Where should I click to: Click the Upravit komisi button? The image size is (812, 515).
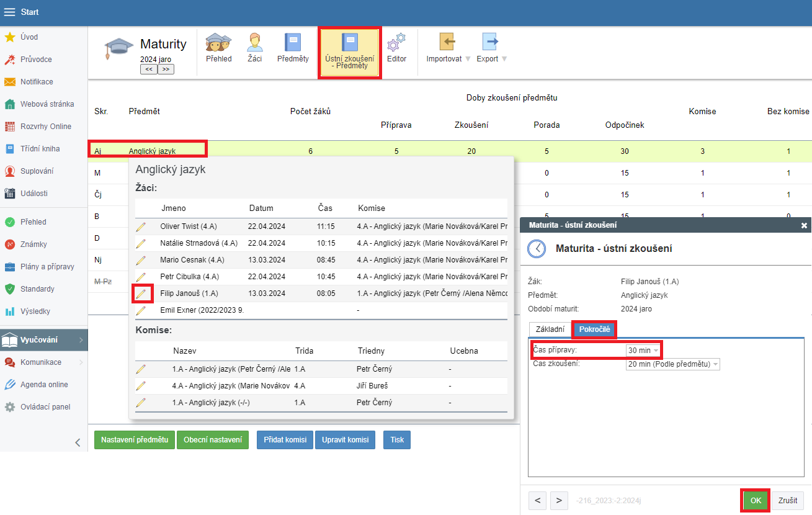(x=346, y=440)
